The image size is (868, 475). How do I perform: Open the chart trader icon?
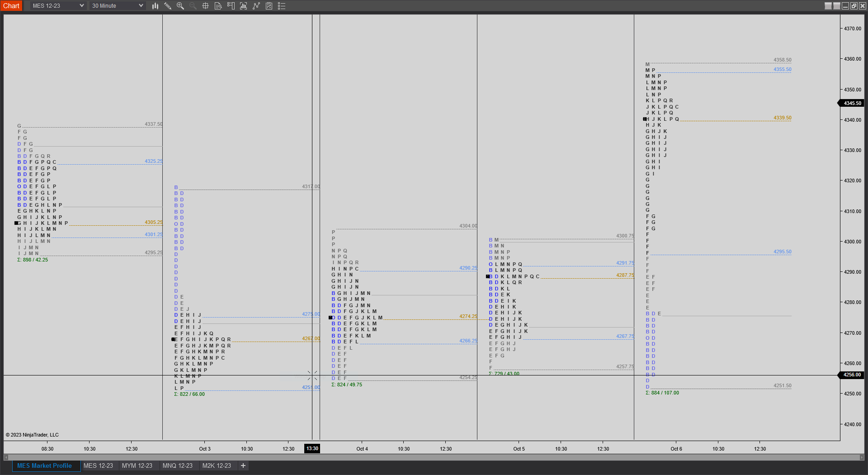(231, 6)
